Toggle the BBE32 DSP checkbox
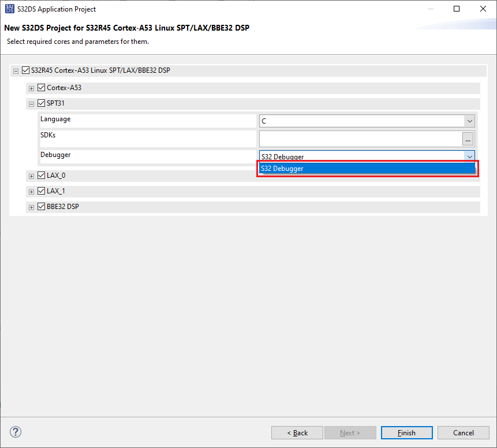This screenshot has width=497, height=448. coord(41,207)
